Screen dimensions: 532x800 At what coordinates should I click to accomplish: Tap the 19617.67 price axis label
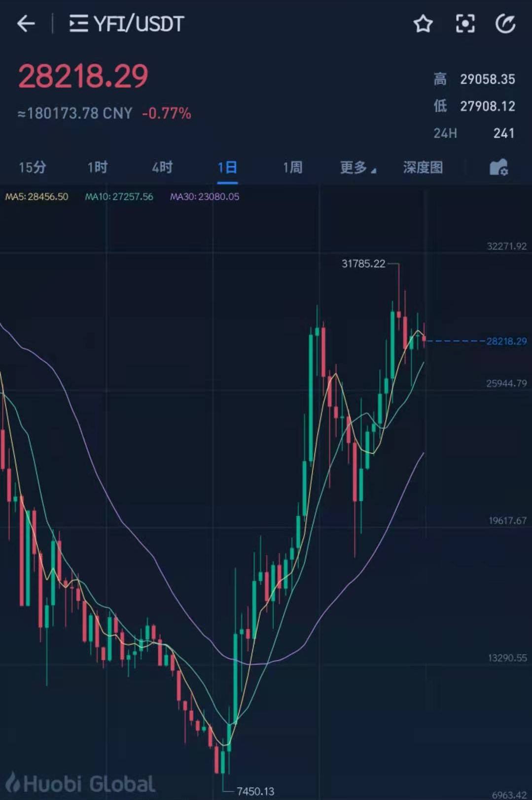click(507, 520)
